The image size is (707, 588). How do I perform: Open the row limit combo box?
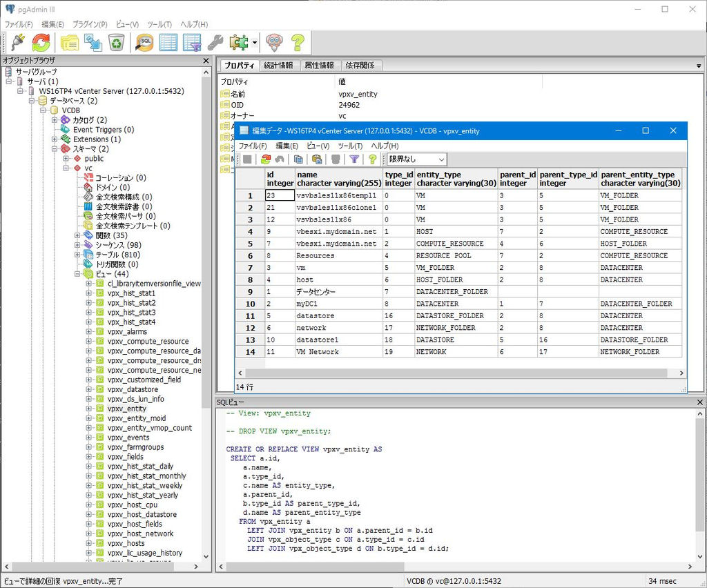pos(416,159)
